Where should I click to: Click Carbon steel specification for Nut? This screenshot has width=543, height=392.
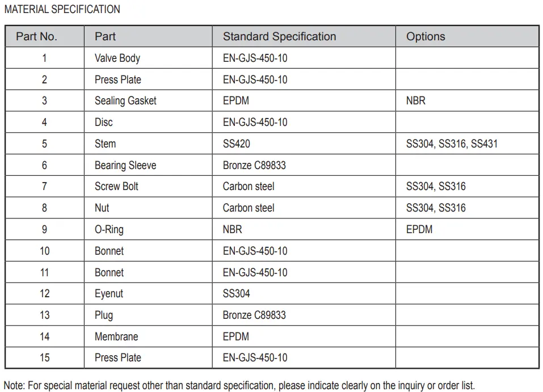pos(249,208)
